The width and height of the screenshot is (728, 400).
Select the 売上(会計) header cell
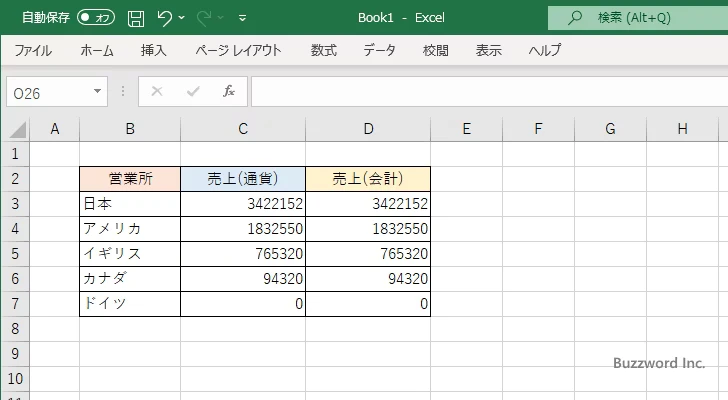pos(368,179)
